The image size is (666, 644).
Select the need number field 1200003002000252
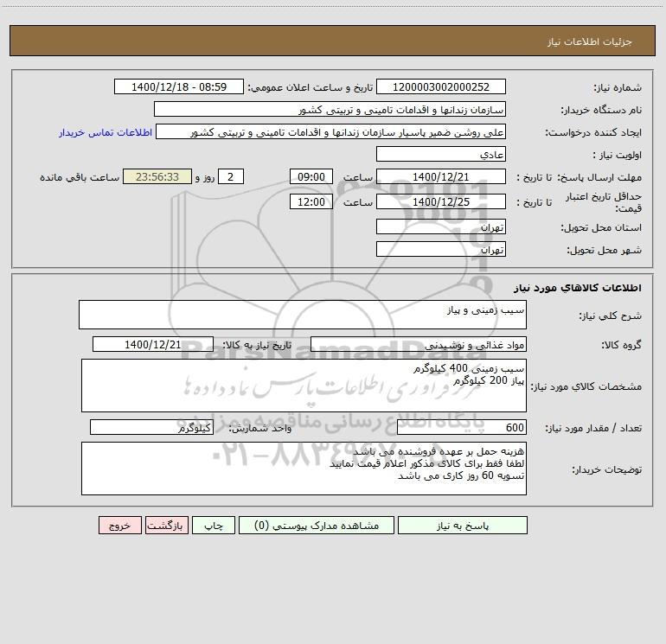[x=441, y=86]
